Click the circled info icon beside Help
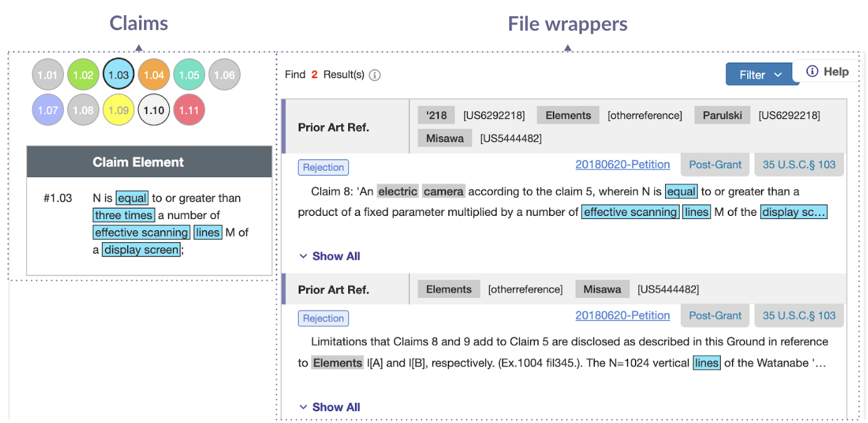The width and height of the screenshot is (868, 423). (812, 71)
